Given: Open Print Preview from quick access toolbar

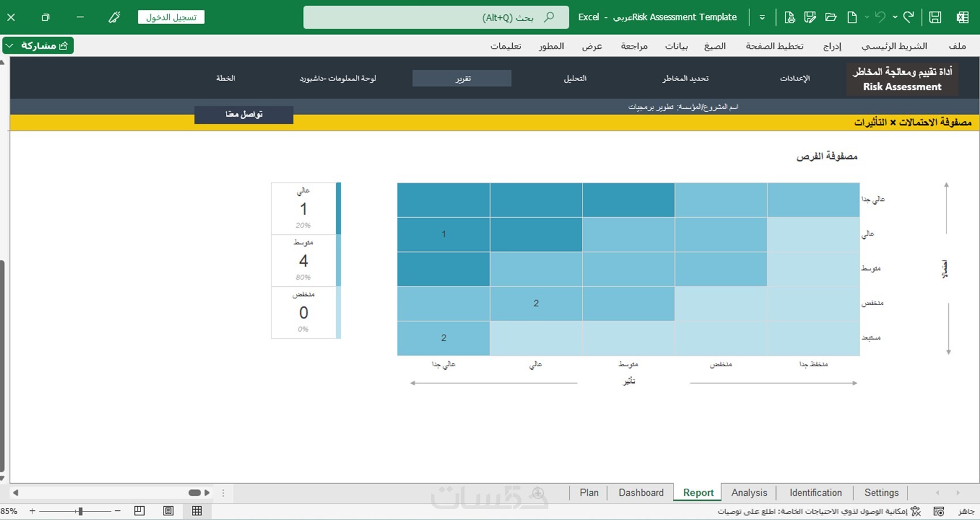Looking at the screenshot, I should click(x=789, y=17).
